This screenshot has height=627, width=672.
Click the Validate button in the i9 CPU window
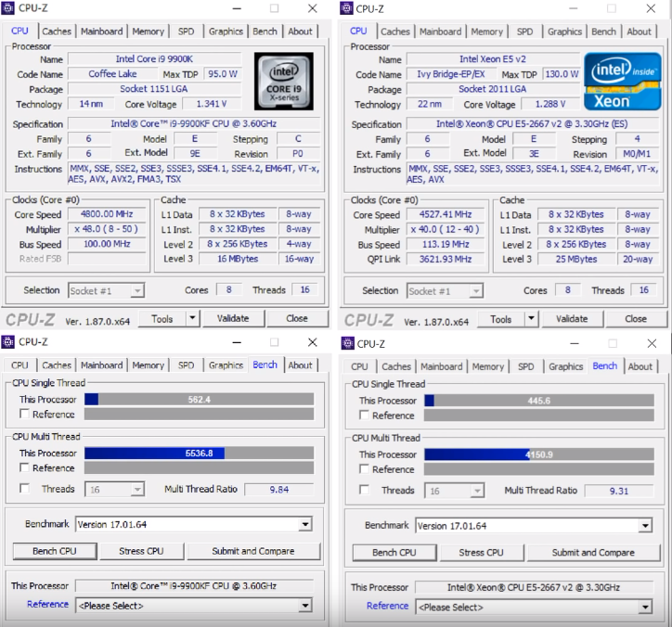click(x=233, y=318)
